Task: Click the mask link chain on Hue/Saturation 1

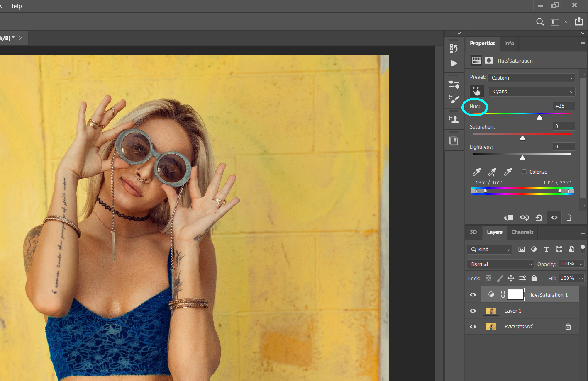Action: [503, 294]
